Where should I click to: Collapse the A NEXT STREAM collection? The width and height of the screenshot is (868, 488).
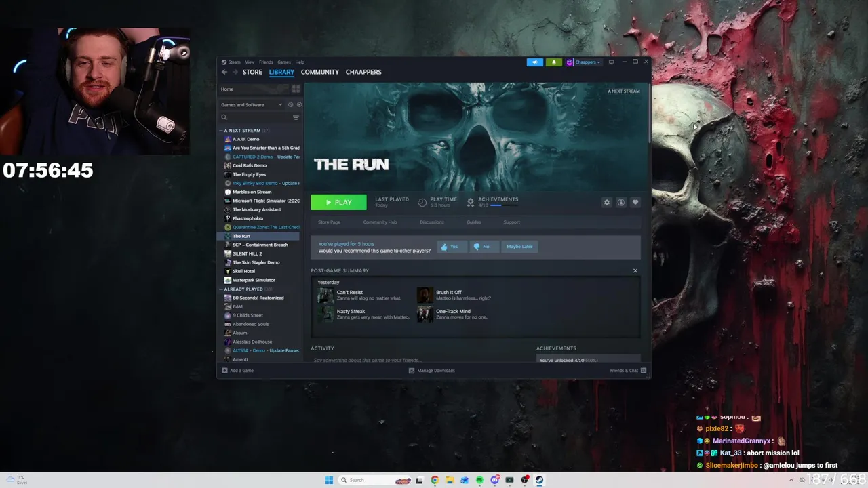[x=221, y=131]
